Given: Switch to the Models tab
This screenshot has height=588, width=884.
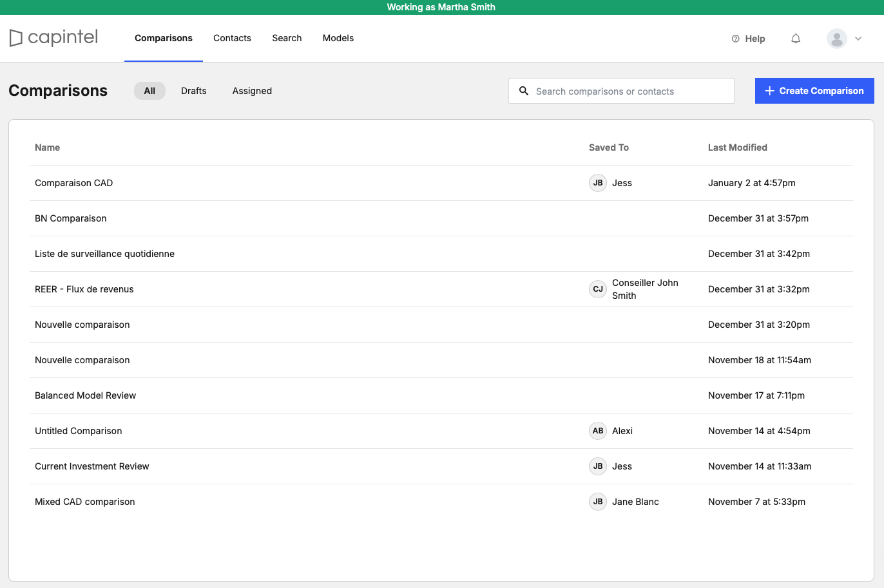Looking at the screenshot, I should (338, 38).
